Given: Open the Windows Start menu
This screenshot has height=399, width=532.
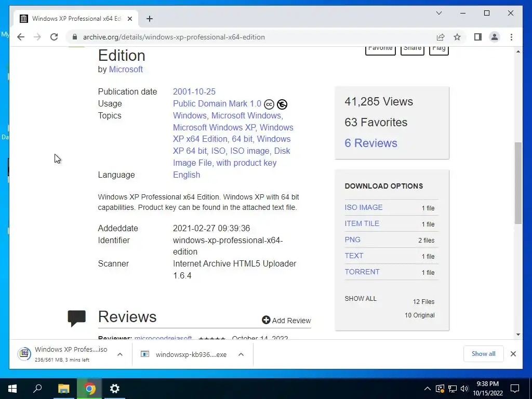Looking at the screenshot, I should [12, 389].
